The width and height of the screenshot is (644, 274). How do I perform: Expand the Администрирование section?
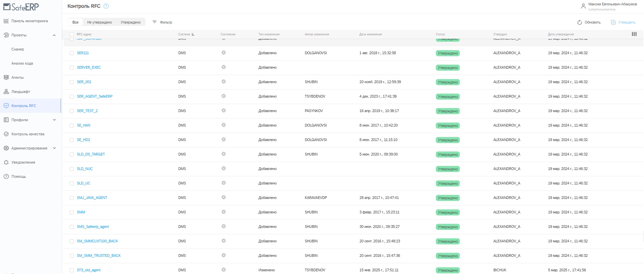54,148
